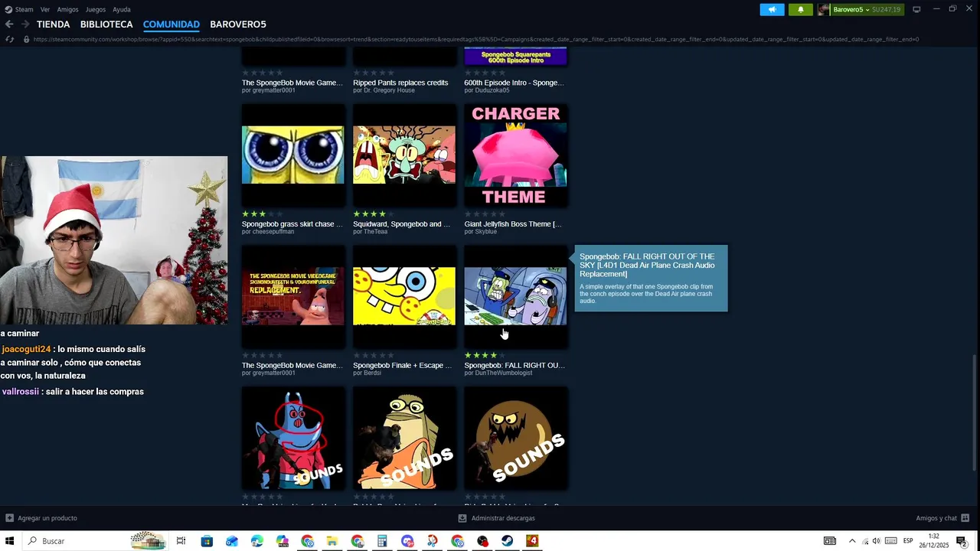Click the lock icon beside the URL

tap(27, 39)
